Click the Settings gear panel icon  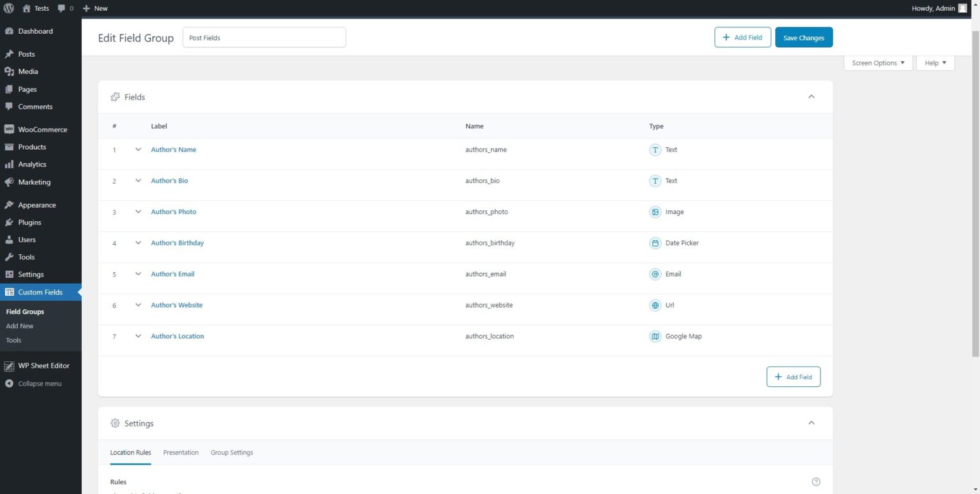tap(115, 423)
